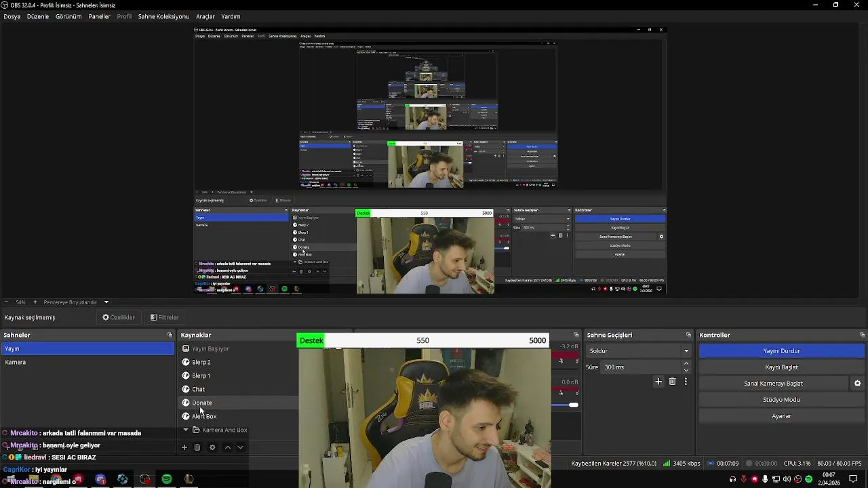868x488 pixels.
Task: Select the Kamera scene
Action: point(87,362)
